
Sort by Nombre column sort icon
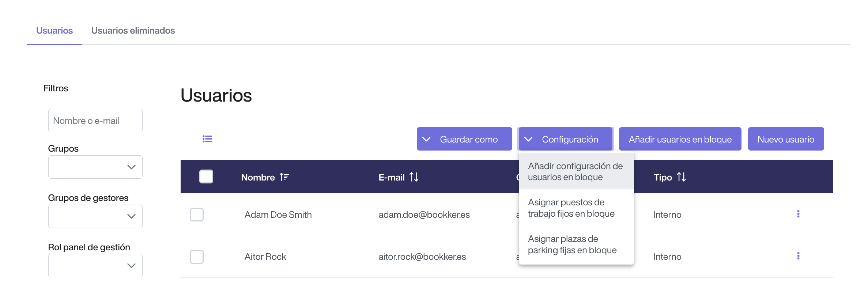coord(284,177)
